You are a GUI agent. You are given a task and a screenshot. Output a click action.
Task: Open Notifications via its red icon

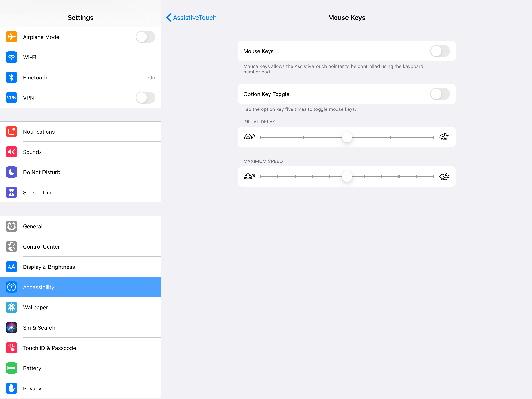point(11,132)
